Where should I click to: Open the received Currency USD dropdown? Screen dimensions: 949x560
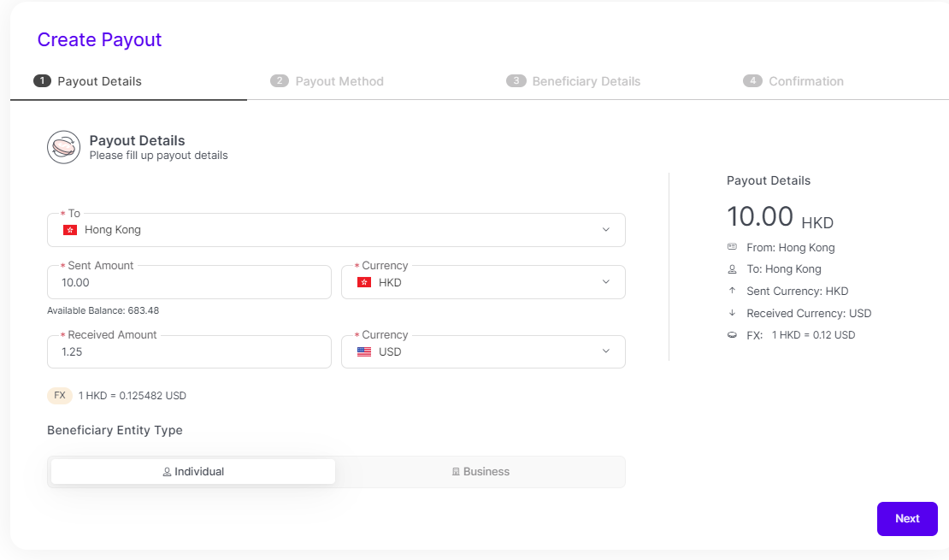click(x=605, y=351)
